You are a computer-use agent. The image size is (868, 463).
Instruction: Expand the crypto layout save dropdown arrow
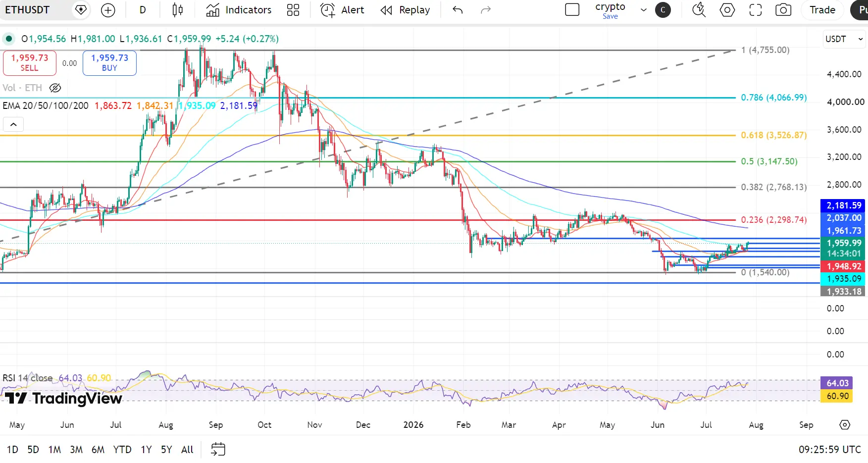tap(644, 10)
